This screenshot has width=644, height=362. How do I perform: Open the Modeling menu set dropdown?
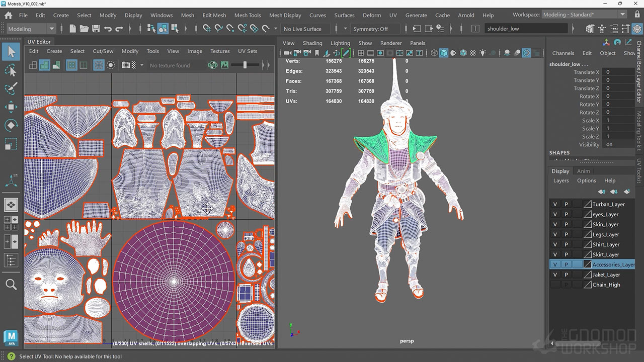(x=31, y=29)
